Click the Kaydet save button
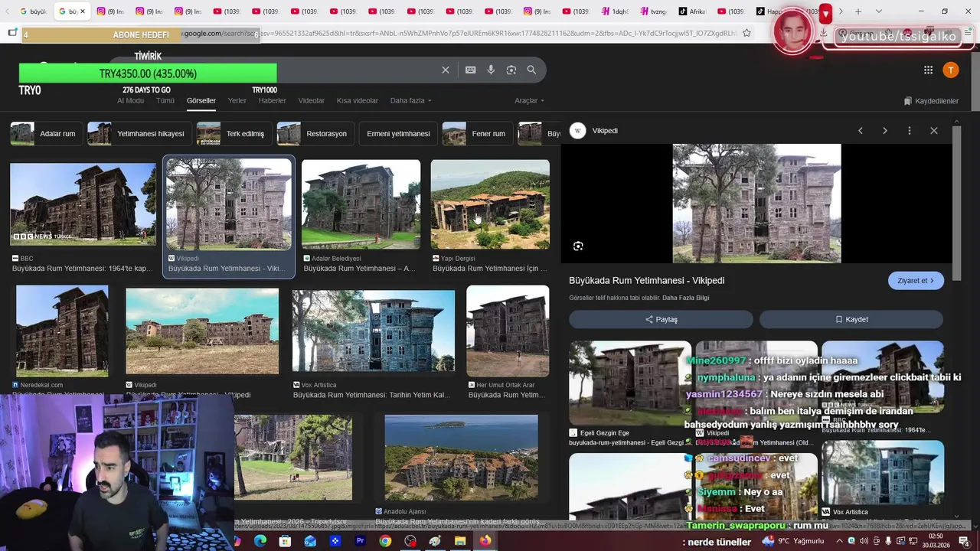This screenshot has width=980, height=551. pyautogui.click(x=851, y=319)
